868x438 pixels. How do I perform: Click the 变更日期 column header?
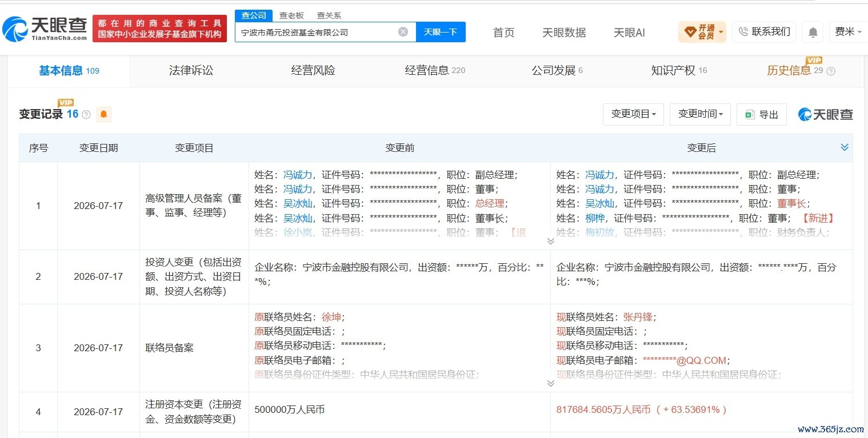[98, 148]
